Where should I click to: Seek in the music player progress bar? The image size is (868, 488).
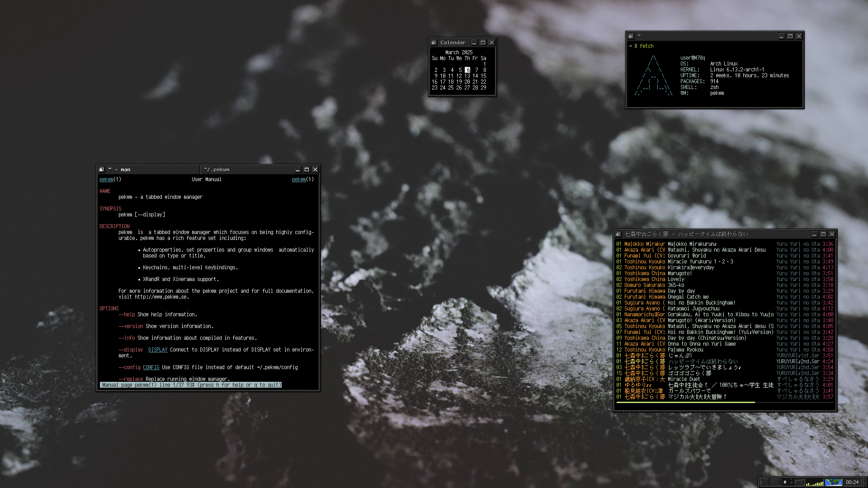point(725,402)
